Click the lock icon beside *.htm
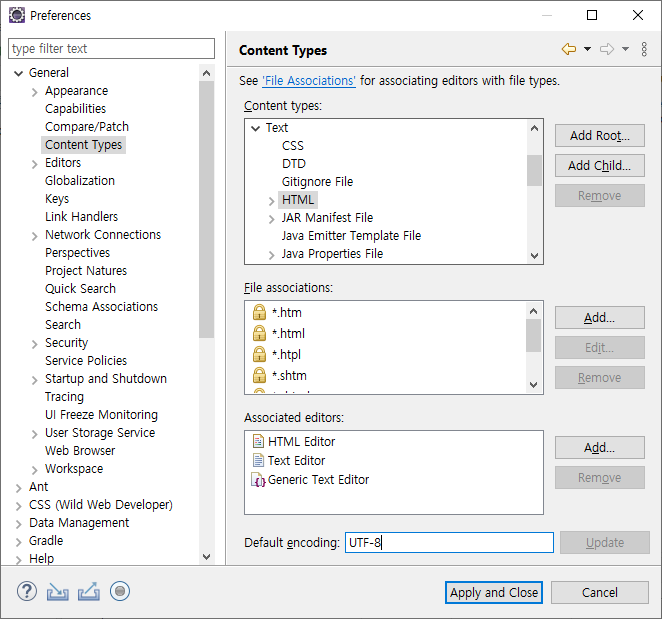This screenshot has height=619, width=662. point(259,312)
